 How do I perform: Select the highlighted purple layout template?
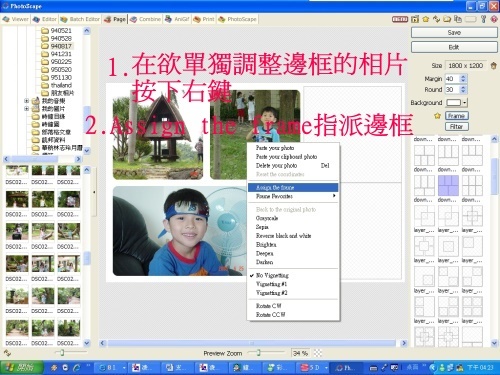point(448,186)
